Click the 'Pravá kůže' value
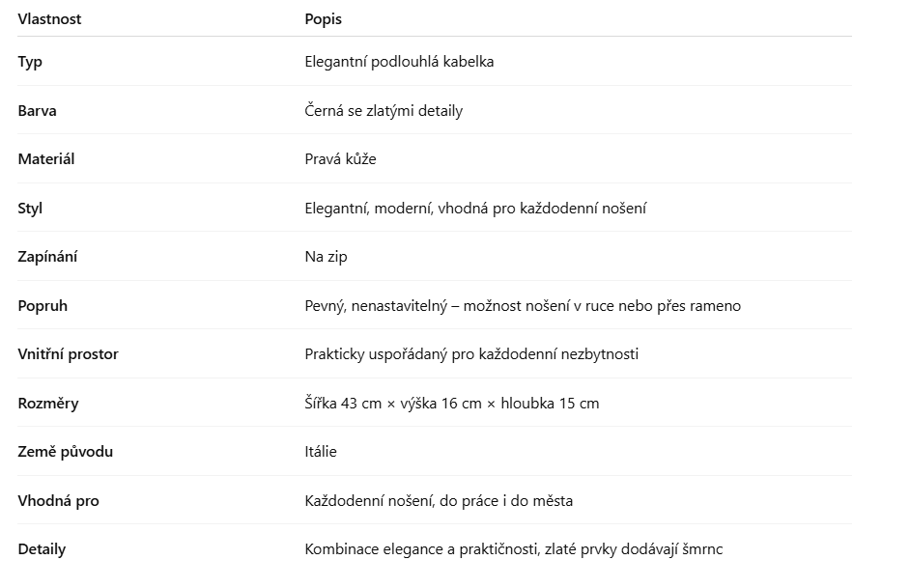910x588 pixels. click(x=340, y=159)
